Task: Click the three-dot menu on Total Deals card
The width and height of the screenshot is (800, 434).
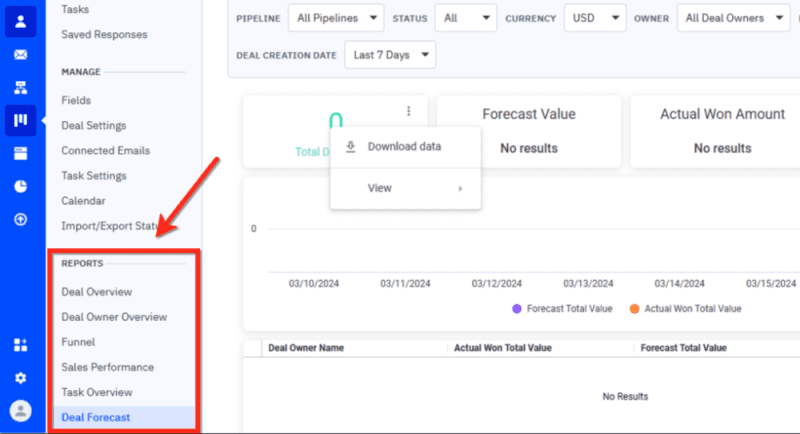Action: (x=408, y=112)
